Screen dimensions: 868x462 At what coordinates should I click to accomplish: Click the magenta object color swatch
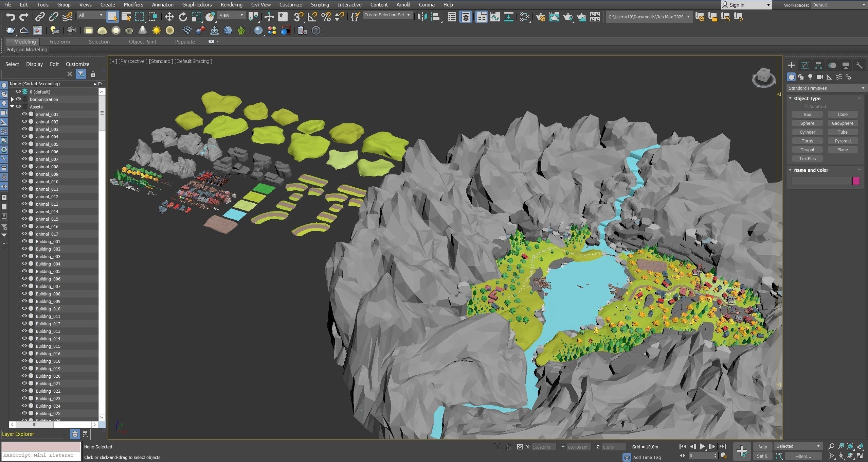(856, 181)
